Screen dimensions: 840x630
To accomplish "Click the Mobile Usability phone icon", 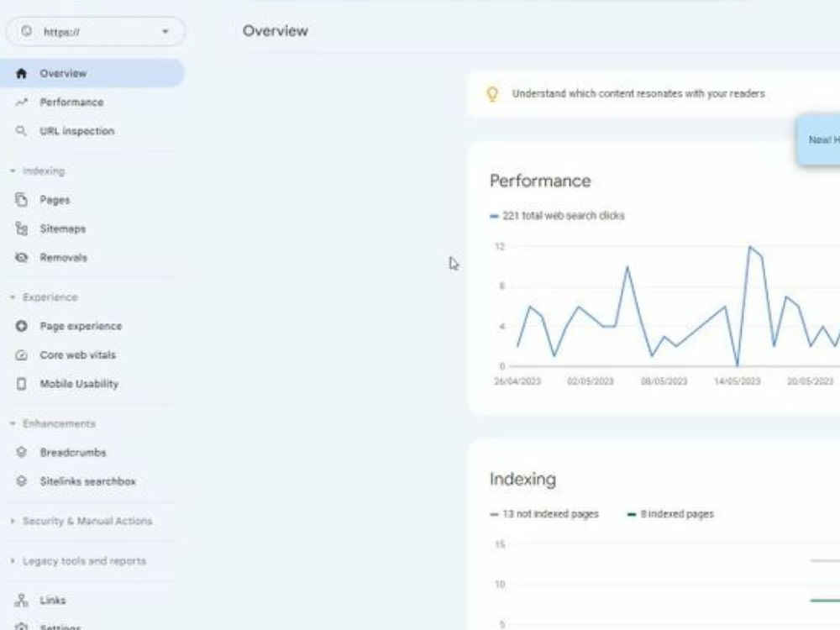I will [x=22, y=384].
